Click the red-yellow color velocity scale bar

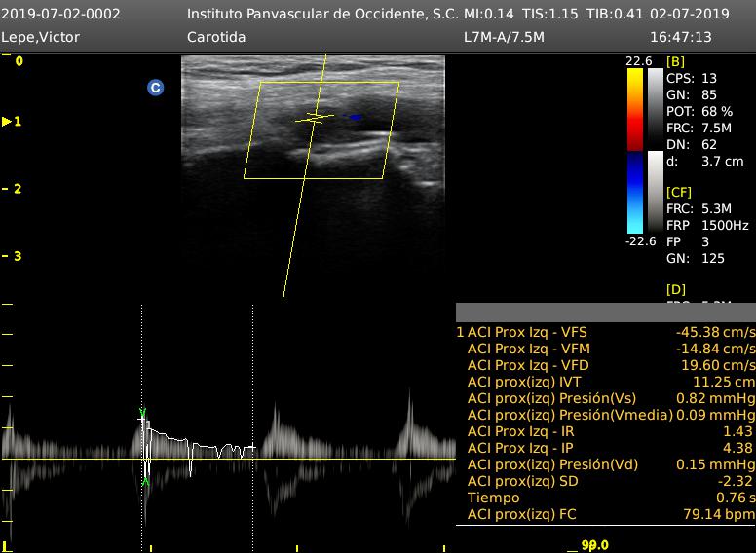tap(634, 109)
